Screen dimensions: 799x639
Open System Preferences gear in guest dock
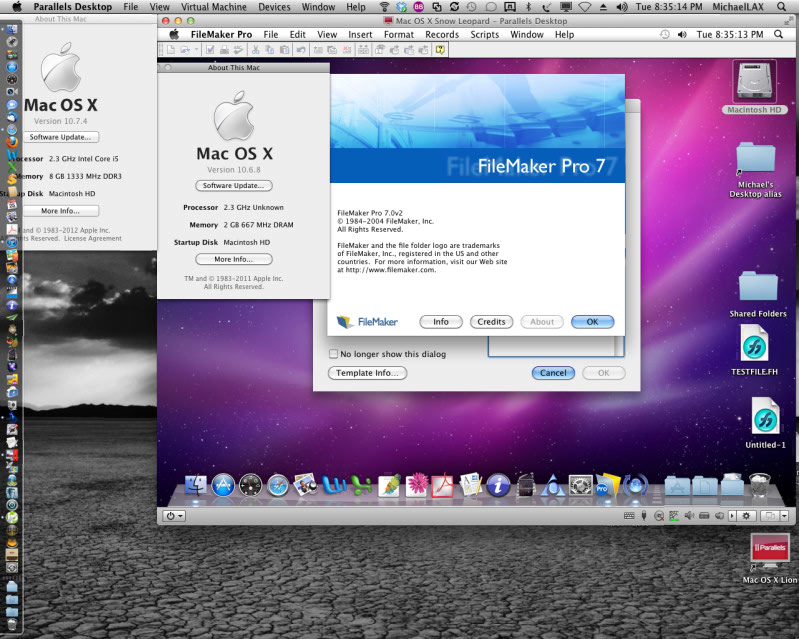(580, 485)
